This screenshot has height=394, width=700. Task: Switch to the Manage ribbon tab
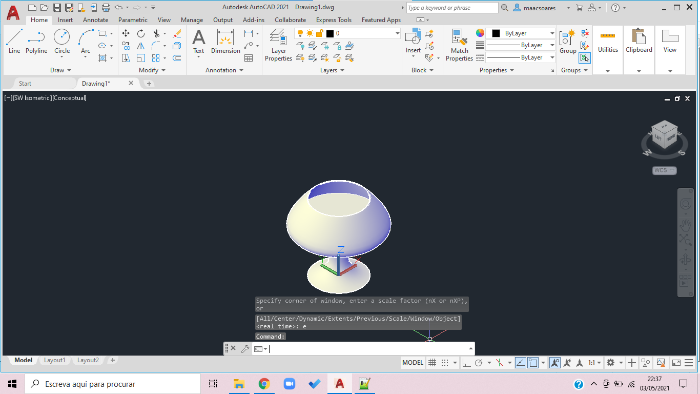point(192,20)
